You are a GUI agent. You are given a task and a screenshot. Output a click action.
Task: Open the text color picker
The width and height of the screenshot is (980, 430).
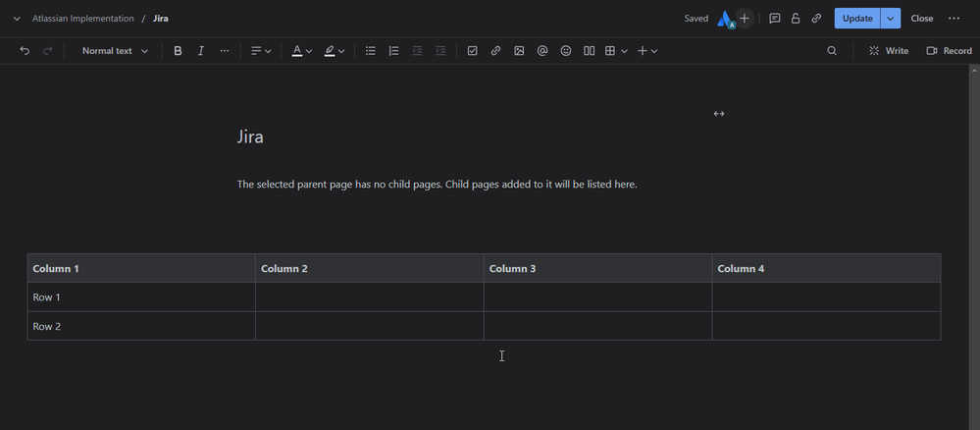301,51
